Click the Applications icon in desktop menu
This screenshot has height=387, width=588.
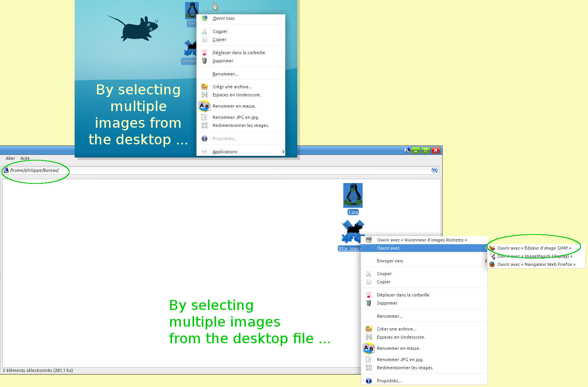coord(205,152)
